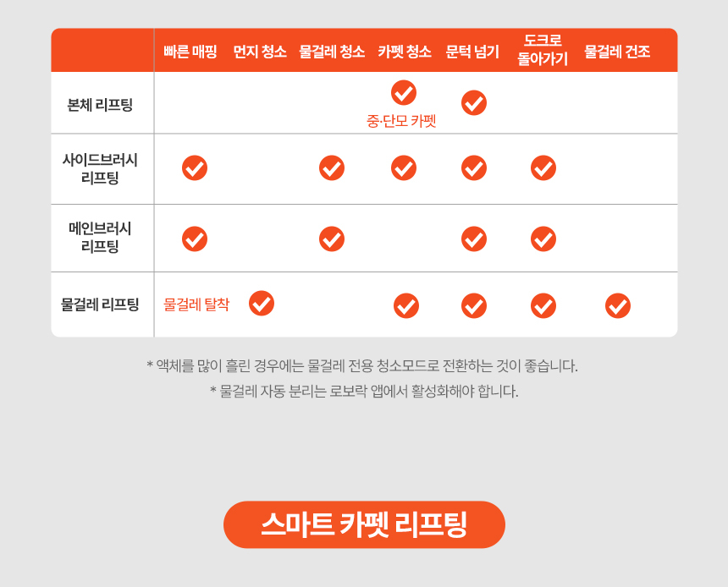728x587 pixels.
Task: Click 물걸레 리프팅 checkmark under 먼지 청소
Action: coord(262,303)
